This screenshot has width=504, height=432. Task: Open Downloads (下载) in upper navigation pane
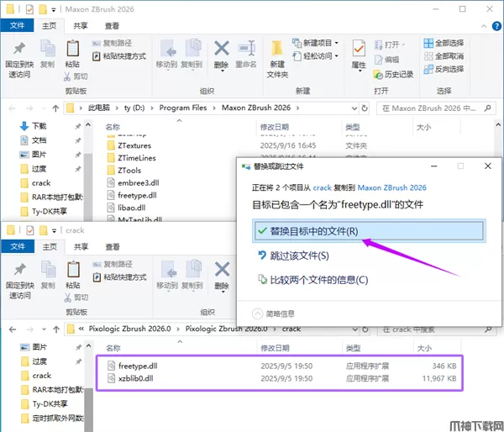(39, 126)
